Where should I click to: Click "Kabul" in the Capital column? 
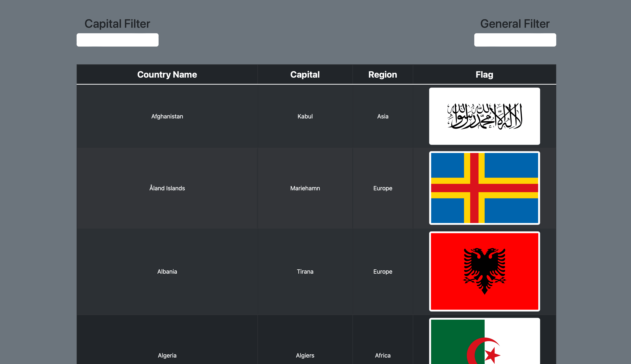pos(305,116)
